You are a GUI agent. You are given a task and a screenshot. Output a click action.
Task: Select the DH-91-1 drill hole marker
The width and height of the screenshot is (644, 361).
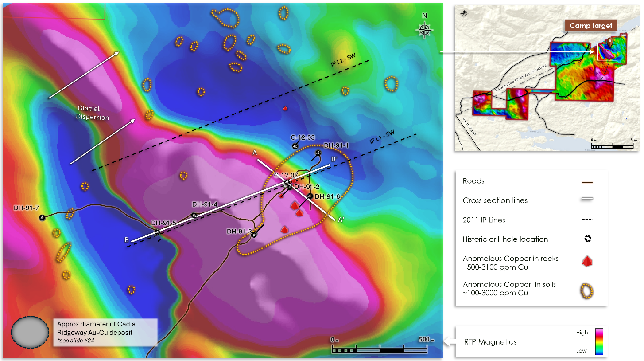tap(318, 153)
